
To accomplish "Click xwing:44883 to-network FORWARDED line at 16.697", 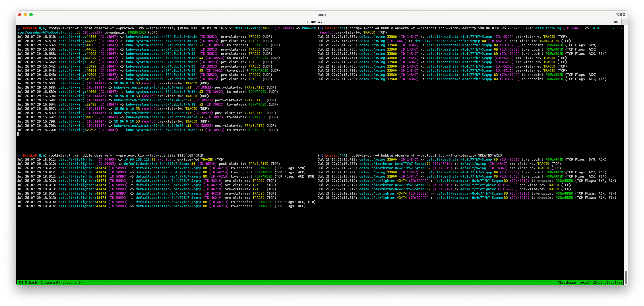I will [x=148, y=117].
